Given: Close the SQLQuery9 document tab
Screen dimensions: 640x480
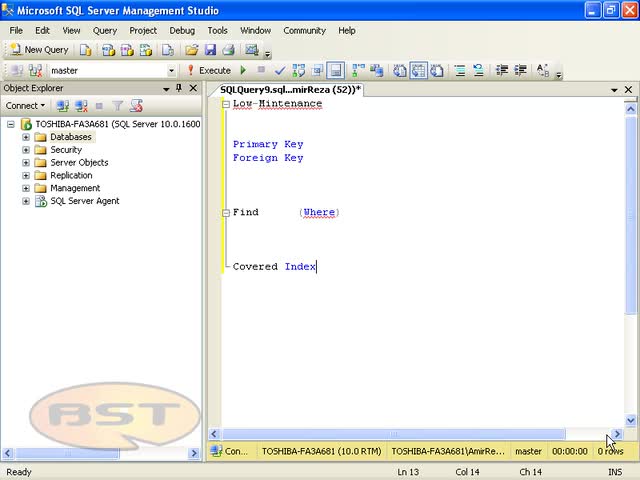Looking at the screenshot, I should [x=629, y=89].
